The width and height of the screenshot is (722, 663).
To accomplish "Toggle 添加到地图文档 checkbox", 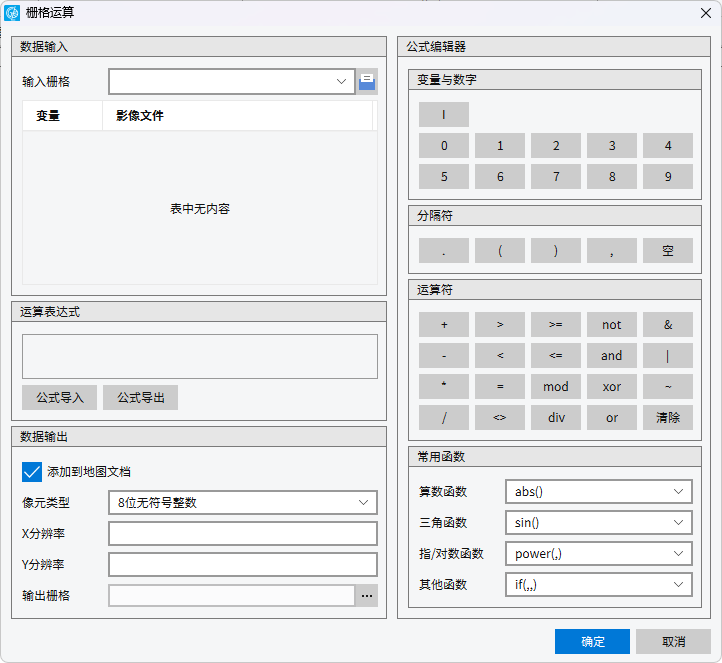I will [32, 472].
